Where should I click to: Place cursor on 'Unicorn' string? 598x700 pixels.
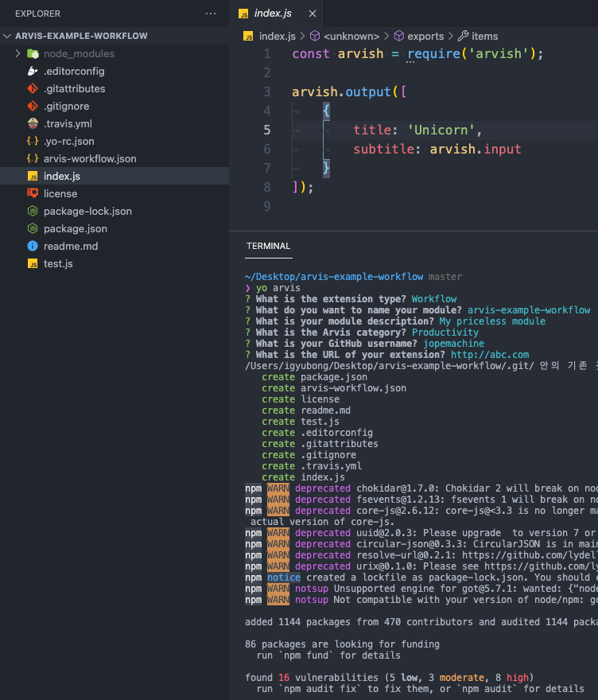click(441, 130)
